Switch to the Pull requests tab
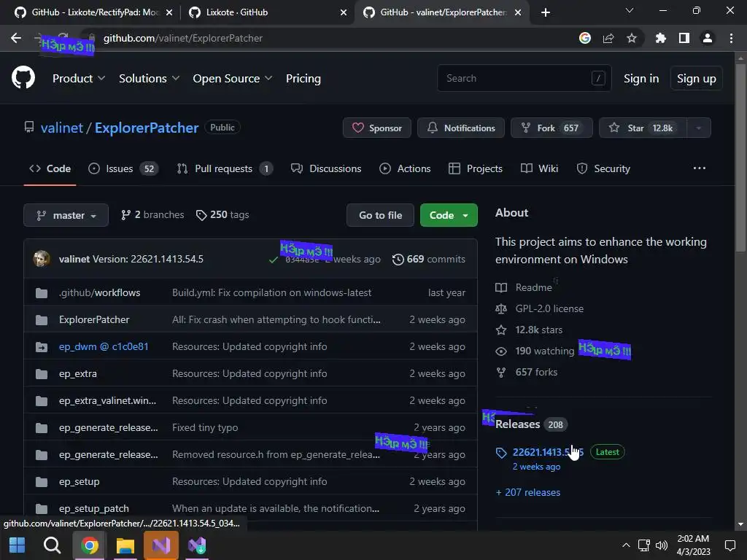Viewport: 747px width, 560px height. coord(225,168)
